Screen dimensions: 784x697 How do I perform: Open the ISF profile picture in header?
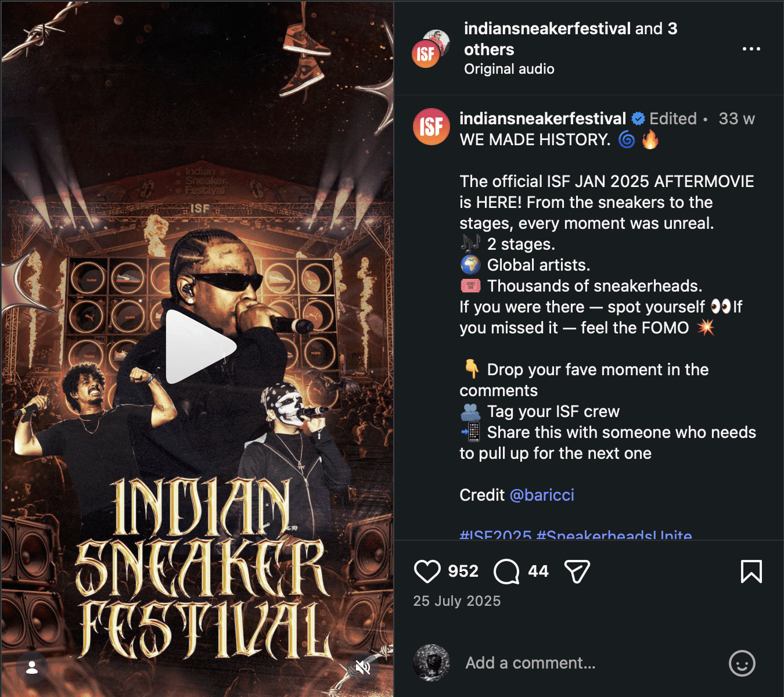[431, 49]
